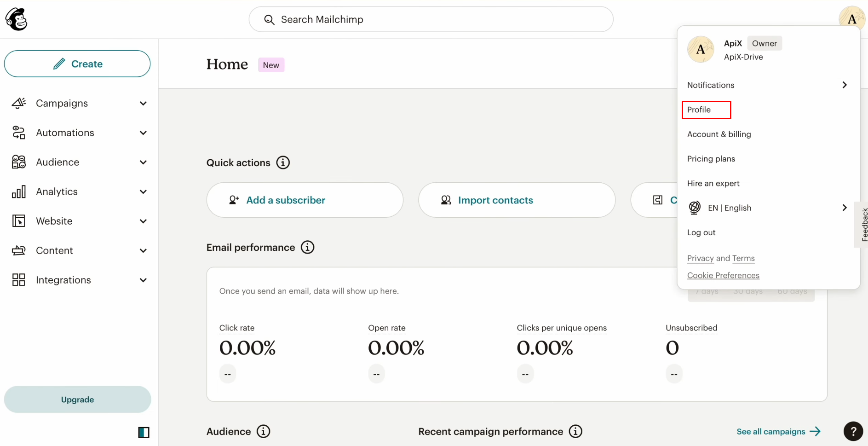This screenshot has height=446, width=868.
Task: Toggle the sidebar collapse control at bottom
Action: 144,432
